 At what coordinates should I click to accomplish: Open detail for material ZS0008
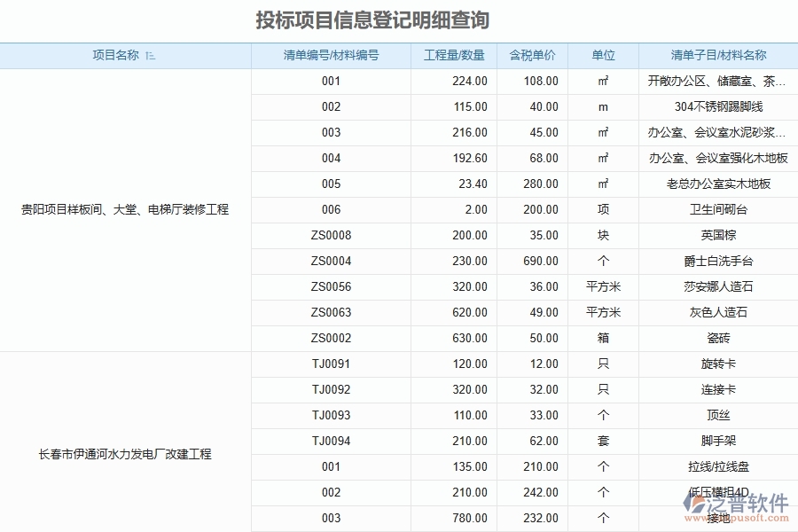coord(332,235)
